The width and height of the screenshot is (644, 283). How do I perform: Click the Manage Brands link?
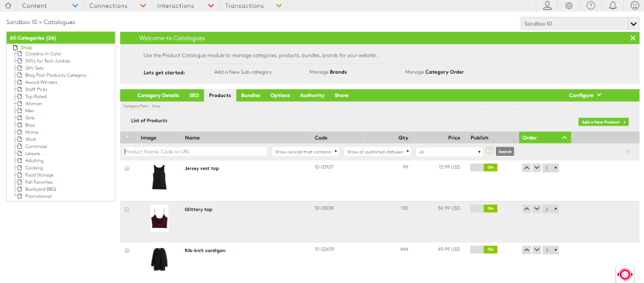(x=328, y=72)
